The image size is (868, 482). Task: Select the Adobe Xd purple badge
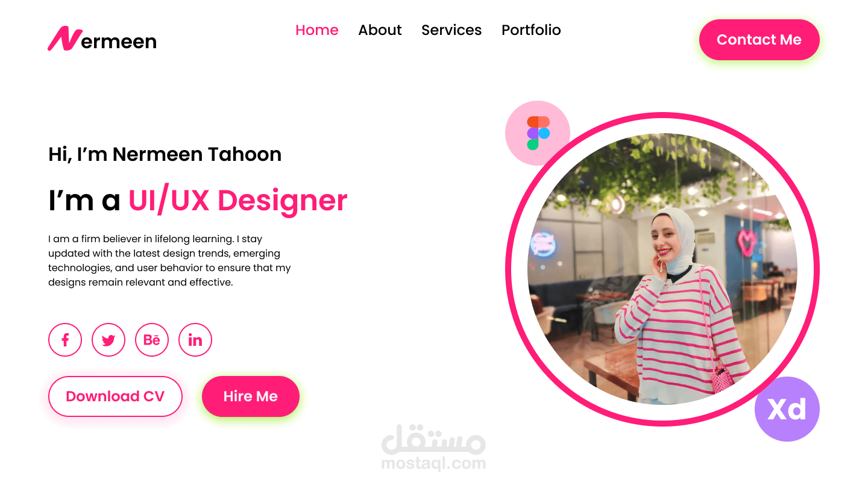(x=787, y=409)
